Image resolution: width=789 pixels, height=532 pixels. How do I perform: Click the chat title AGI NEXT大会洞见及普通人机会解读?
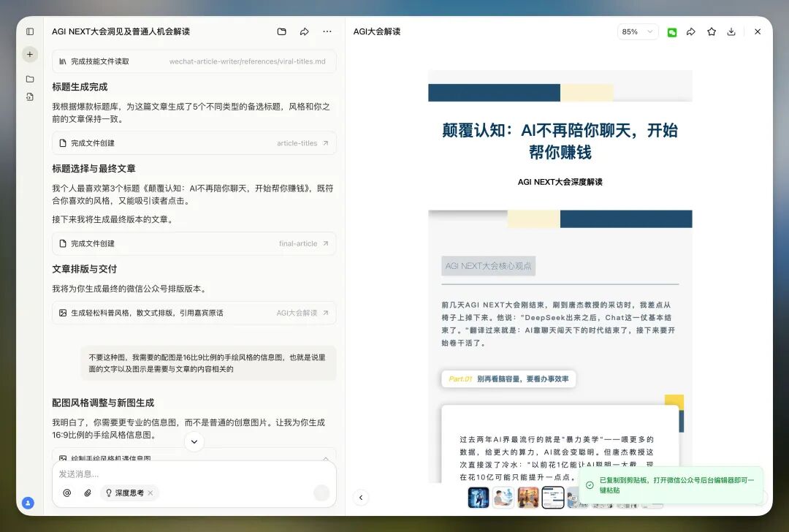(x=121, y=31)
